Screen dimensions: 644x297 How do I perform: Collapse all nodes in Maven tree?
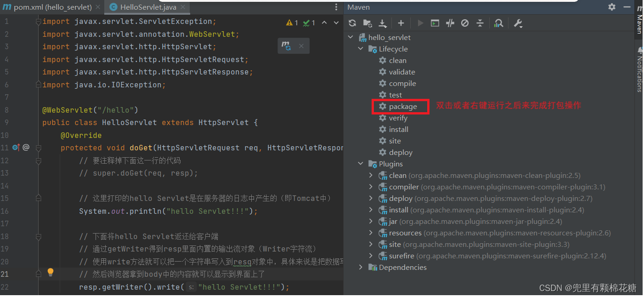click(x=480, y=23)
